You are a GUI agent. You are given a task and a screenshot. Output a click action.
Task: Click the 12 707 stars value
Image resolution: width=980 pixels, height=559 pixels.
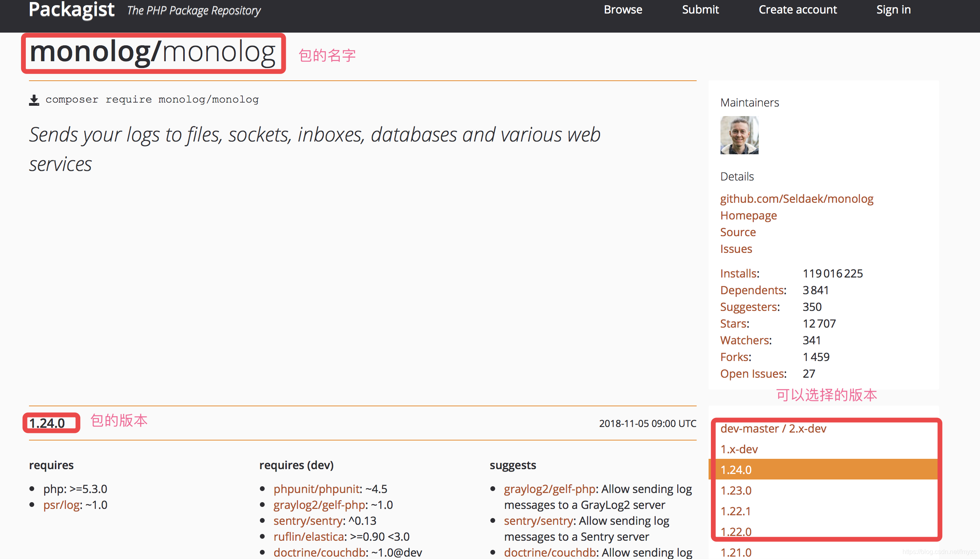(x=819, y=324)
